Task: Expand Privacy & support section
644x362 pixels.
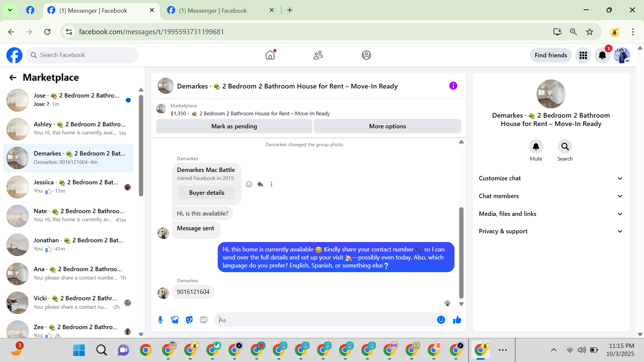Action: coord(551,231)
